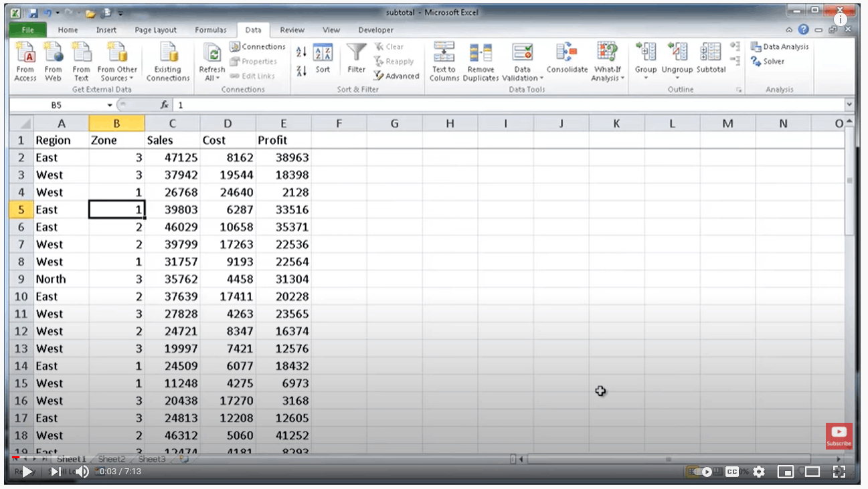This screenshot has width=868, height=489.
Task: Switch to the Page Layout tab
Action: [156, 30]
